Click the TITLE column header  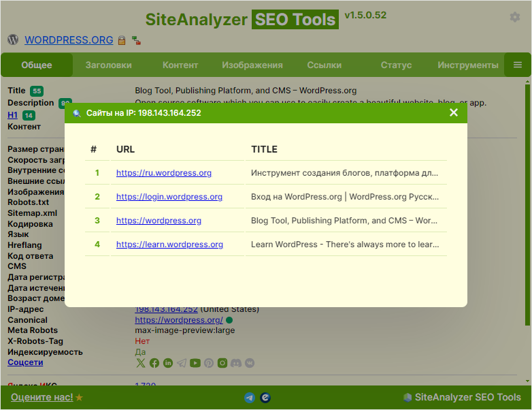[x=265, y=149]
